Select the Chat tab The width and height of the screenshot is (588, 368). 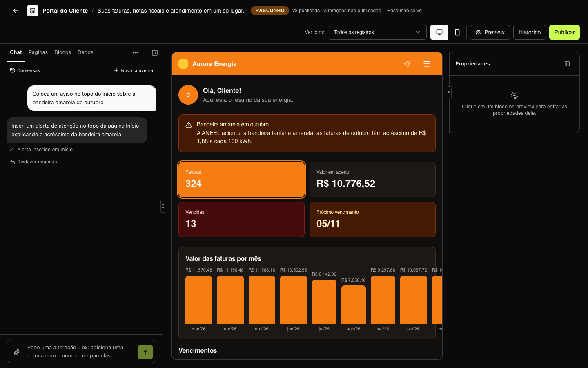pos(16,52)
